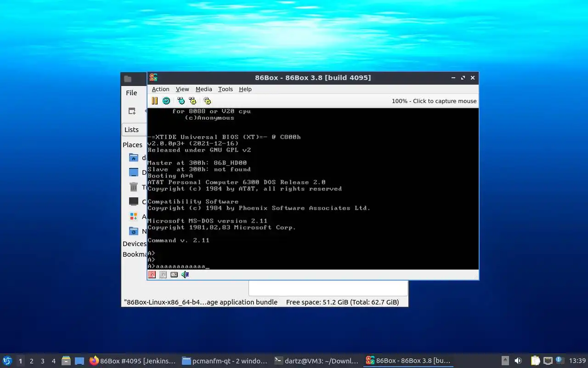Select the Network icon under Places

point(134,231)
